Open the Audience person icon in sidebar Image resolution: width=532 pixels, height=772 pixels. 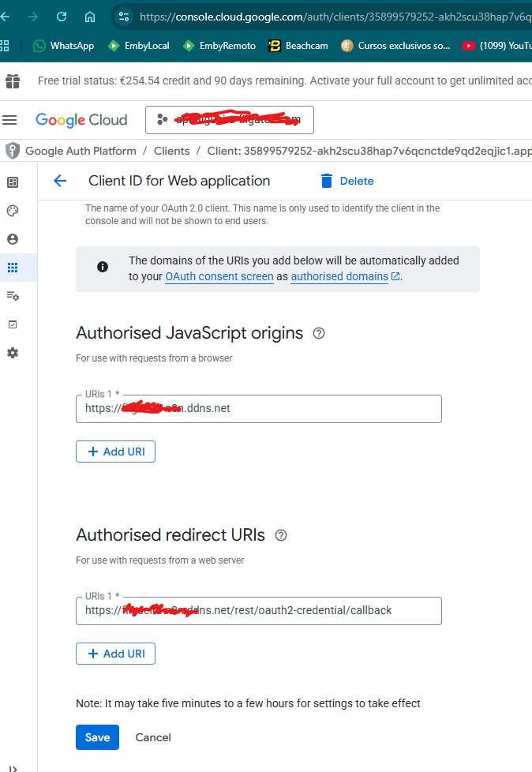coord(13,239)
